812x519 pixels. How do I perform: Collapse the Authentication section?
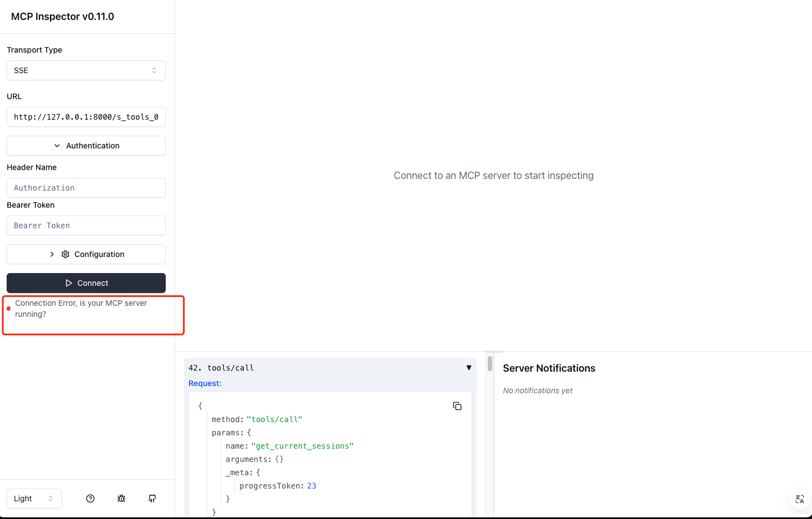click(86, 146)
